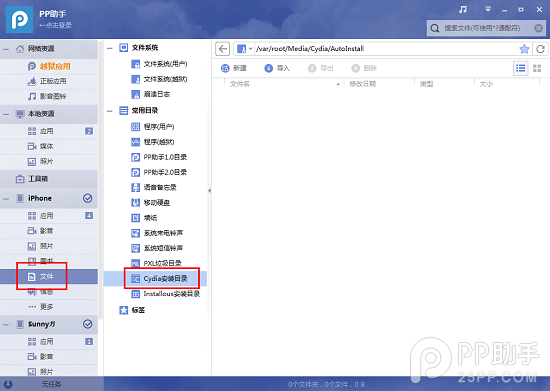Click the 新建 button
This screenshot has width=550, height=391.
[x=234, y=68]
